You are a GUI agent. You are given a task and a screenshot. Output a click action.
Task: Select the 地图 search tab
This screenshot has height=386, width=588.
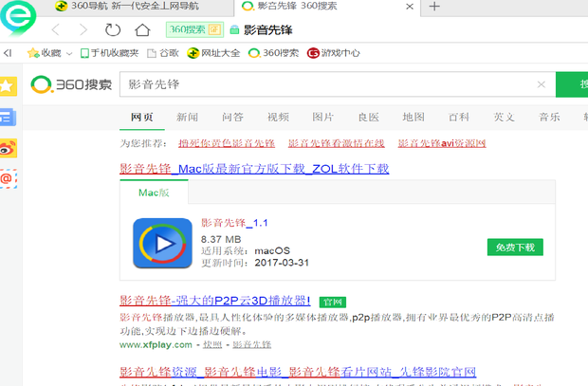click(413, 117)
